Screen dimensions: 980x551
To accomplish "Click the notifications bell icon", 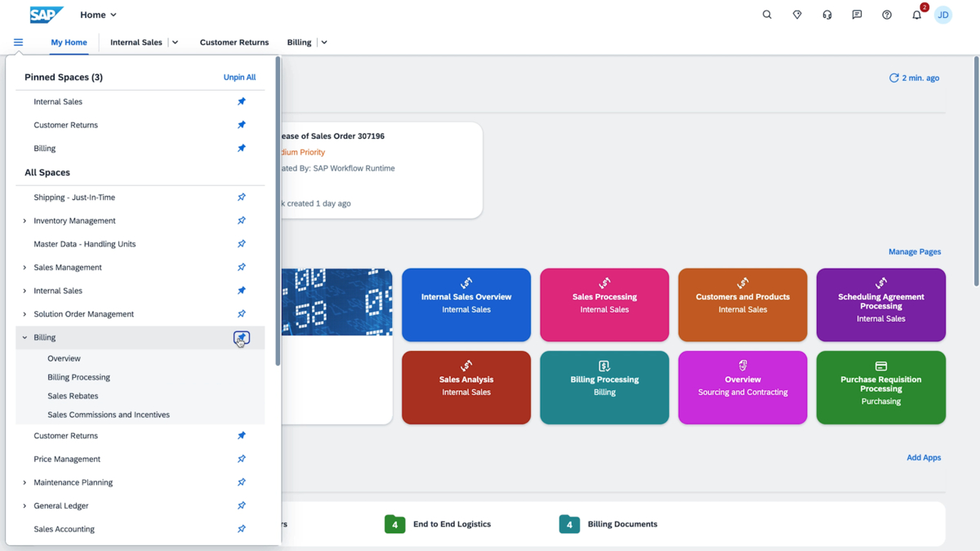I will [916, 15].
